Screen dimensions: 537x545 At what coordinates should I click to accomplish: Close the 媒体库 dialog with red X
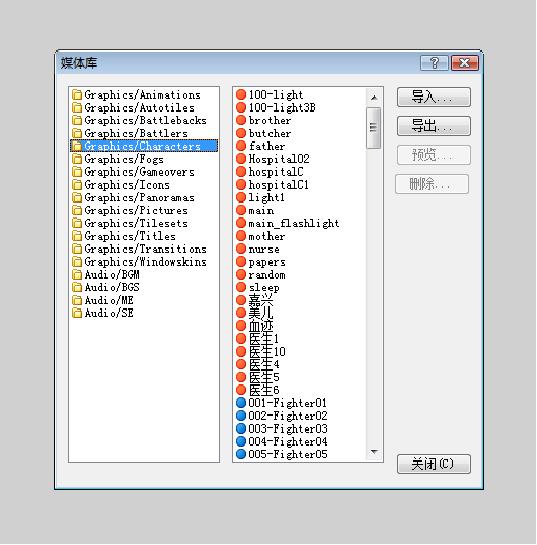click(465, 63)
